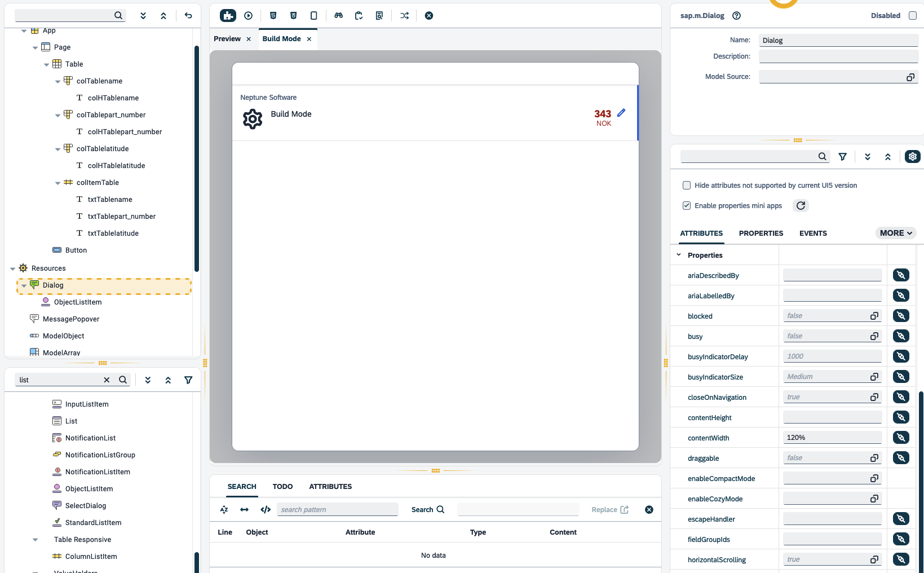The height and width of the screenshot is (573, 924).
Task: Click the binding icon for the contentWidth row
Action: 901,438
